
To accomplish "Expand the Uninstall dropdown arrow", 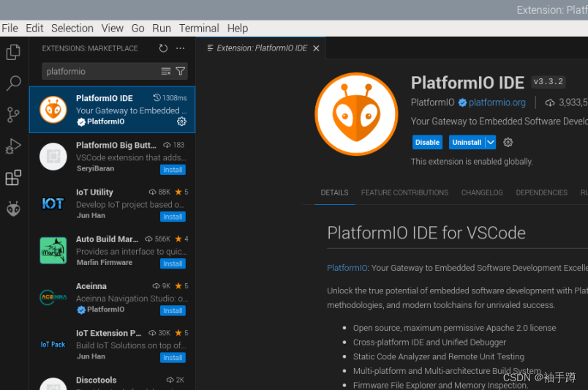I will click(x=491, y=142).
